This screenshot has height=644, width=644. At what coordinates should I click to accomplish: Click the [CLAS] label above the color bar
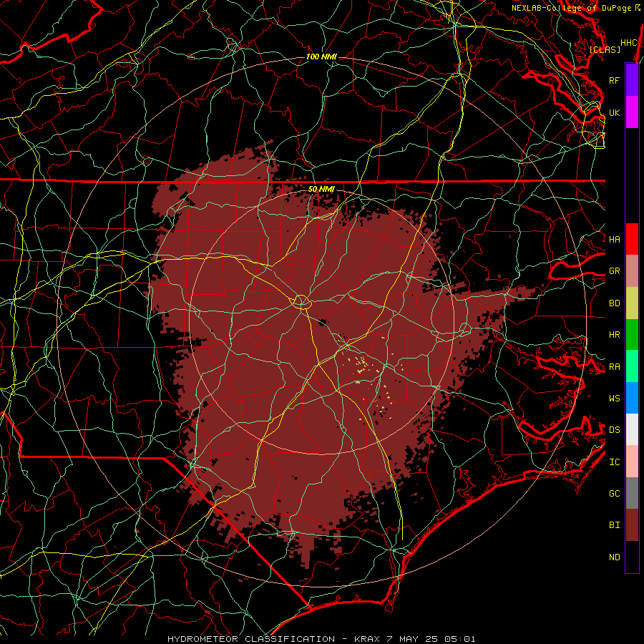coord(605,49)
